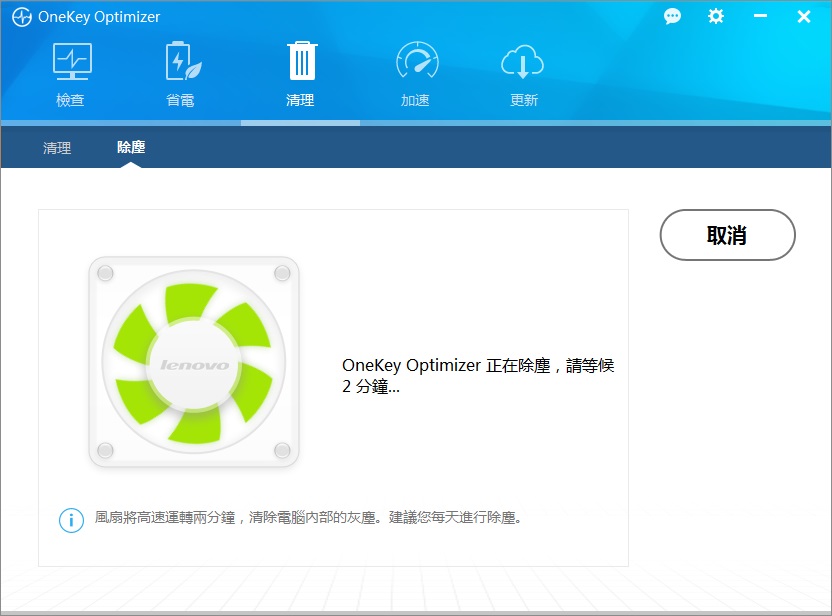Click the OneKey Optimizer logo icon
Image resolution: width=832 pixels, height=616 pixels.
point(22,18)
